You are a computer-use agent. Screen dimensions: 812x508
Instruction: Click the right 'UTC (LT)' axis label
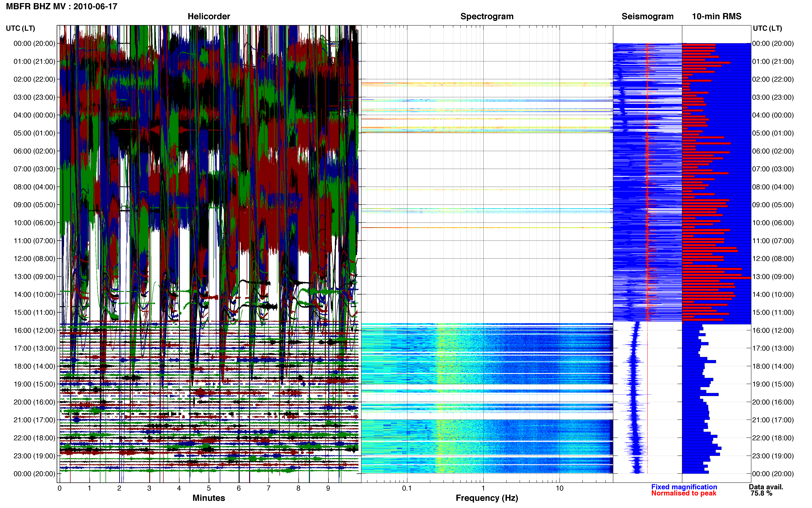(767, 28)
